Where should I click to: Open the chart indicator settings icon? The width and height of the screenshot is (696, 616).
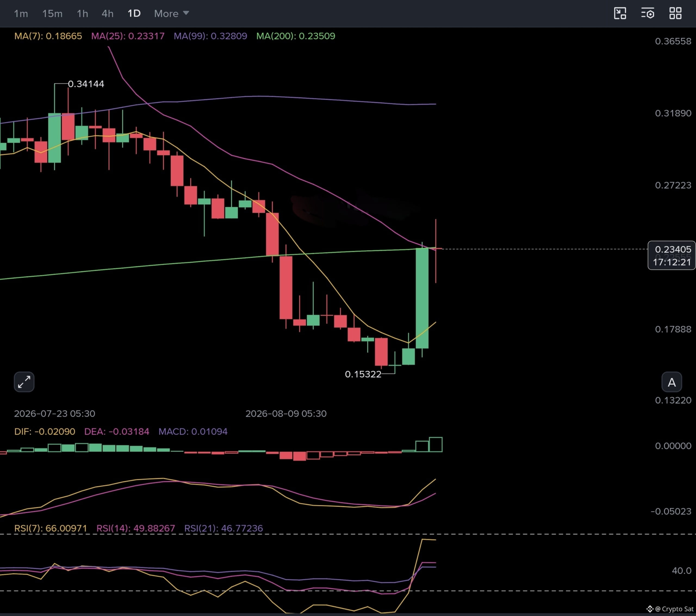648,13
